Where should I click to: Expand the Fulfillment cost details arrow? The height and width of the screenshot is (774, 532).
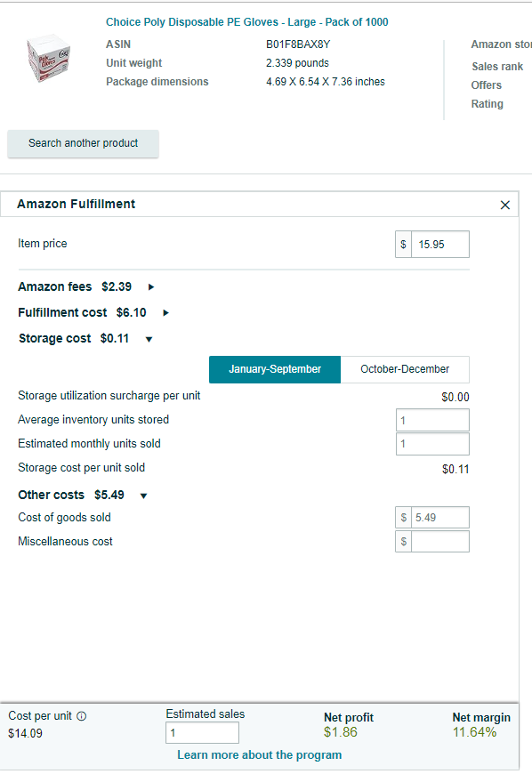point(165,312)
